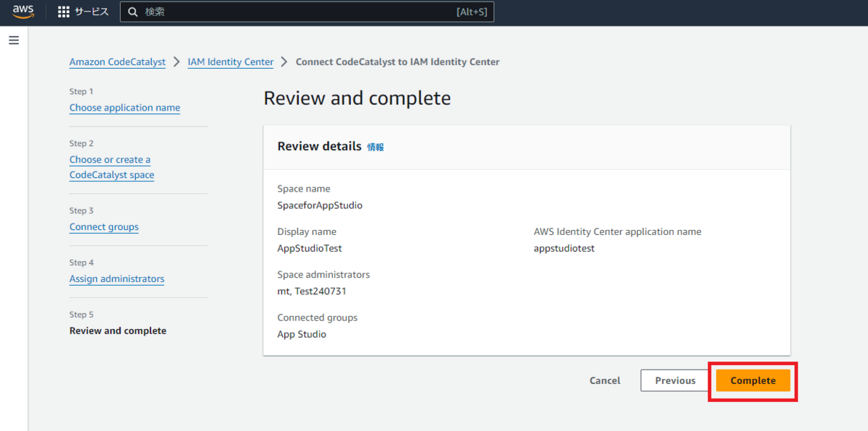Click the search magnifier icon
The height and width of the screenshot is (431, 868).
[132, 12]
